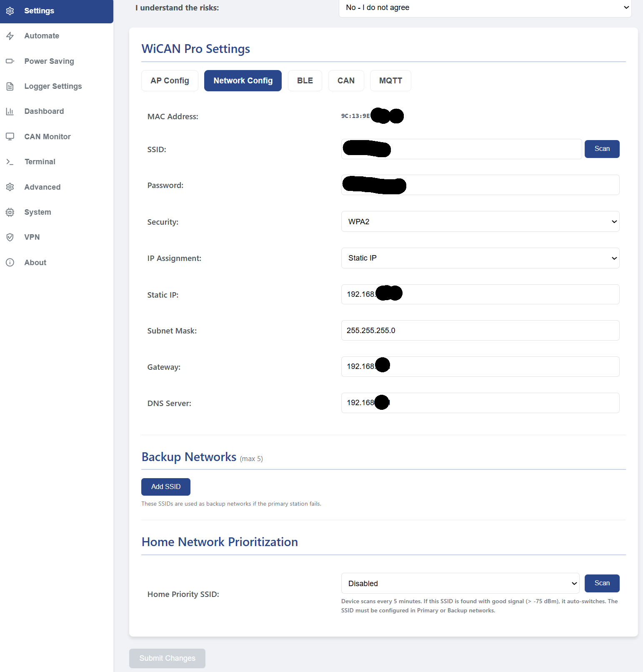Open the IP Assignment dropdown
Image resolution: width=643 pixels, height=672 pixels.
coord(480,258)
